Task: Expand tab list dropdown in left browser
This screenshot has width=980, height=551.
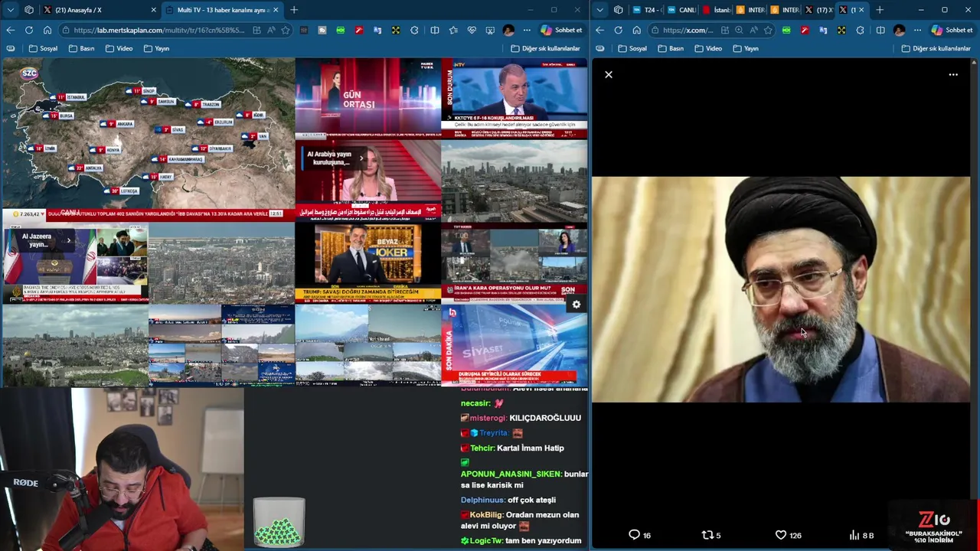Action: tap(10, 10)
